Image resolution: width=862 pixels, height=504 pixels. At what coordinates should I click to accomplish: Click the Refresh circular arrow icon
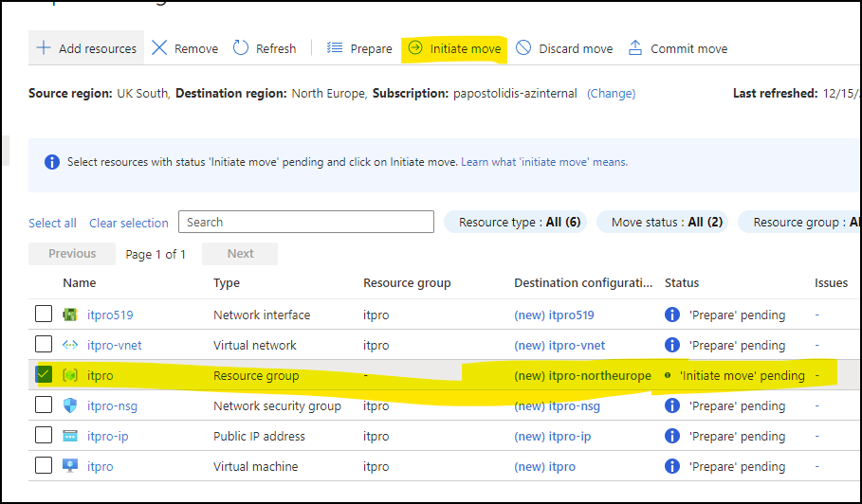pos(241,48)
